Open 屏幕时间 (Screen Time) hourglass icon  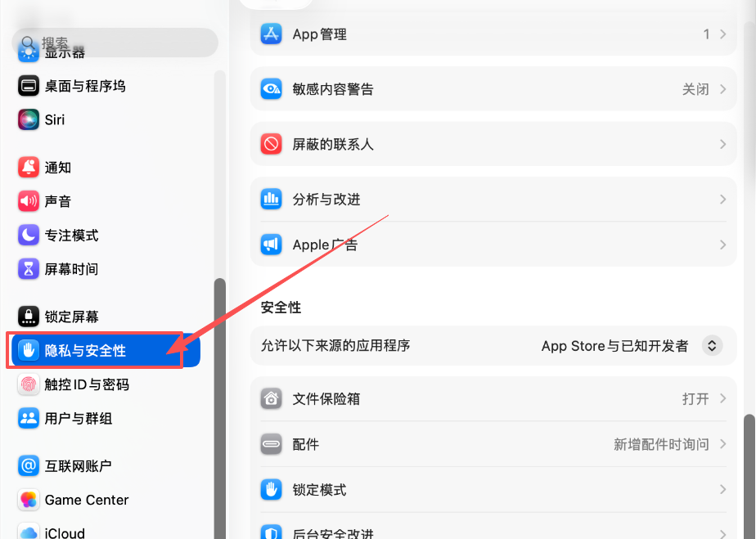(x=29, y=268)
